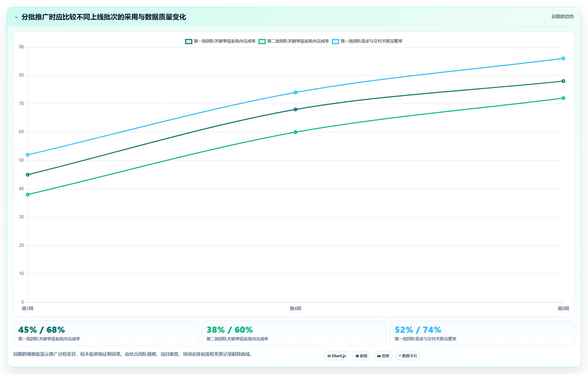The height and width of the screenshot is (374, 588).
Task: Click the 50 y-axis tick label
Action: coord(21,160)
